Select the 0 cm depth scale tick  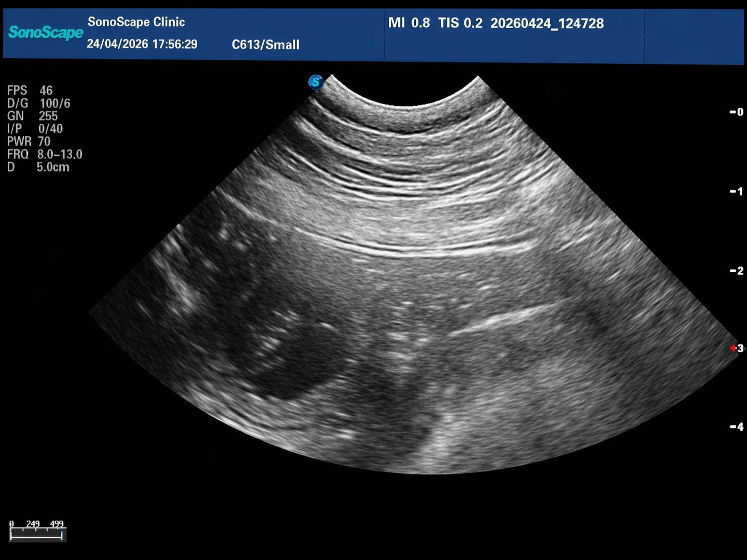click(737, 112)
